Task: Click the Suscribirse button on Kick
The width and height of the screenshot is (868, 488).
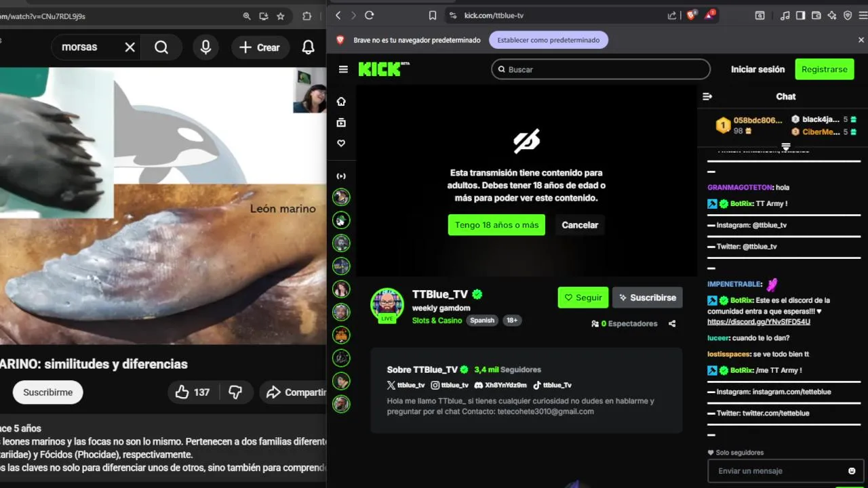Action: [648, 298]
